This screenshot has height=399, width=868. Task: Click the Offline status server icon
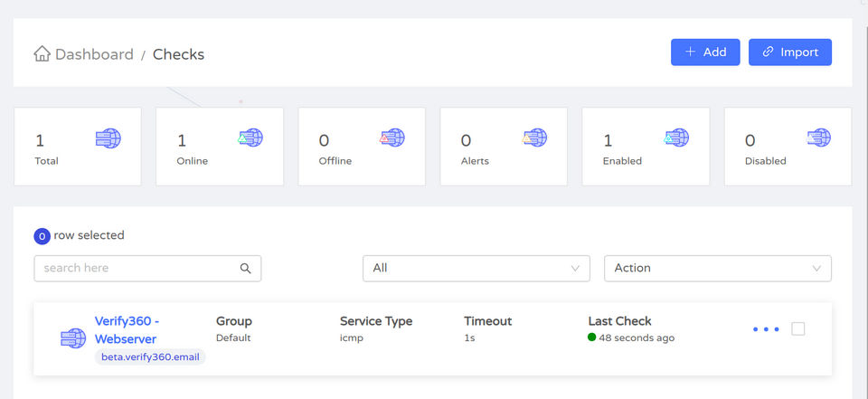(392, 138)
